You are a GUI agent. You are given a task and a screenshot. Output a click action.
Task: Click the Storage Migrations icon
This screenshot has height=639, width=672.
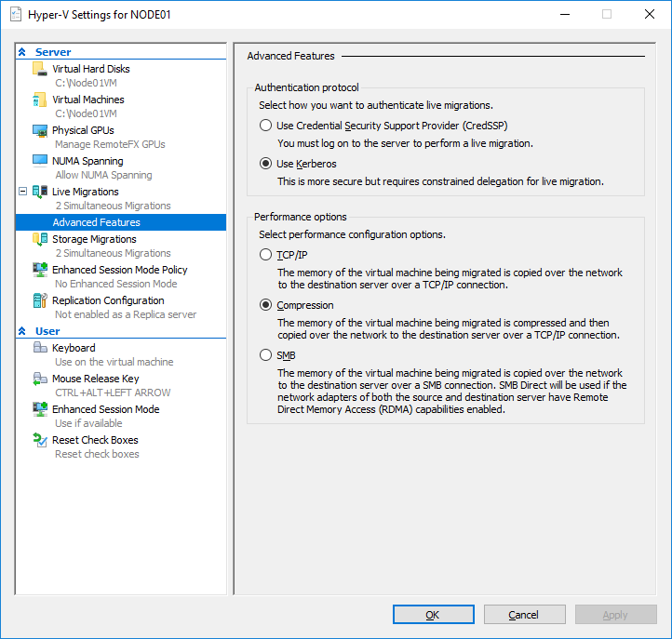coord(40,239)
